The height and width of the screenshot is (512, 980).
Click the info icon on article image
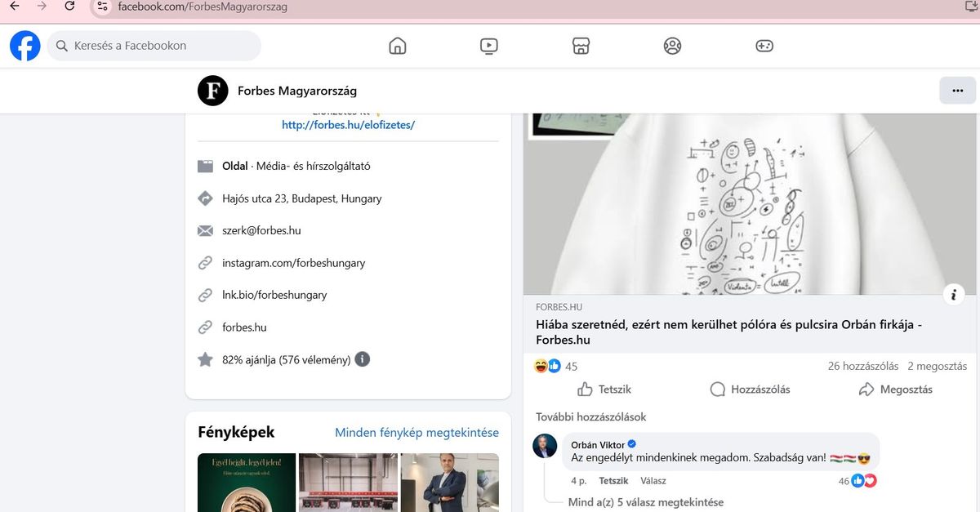[x=954, y=295]
